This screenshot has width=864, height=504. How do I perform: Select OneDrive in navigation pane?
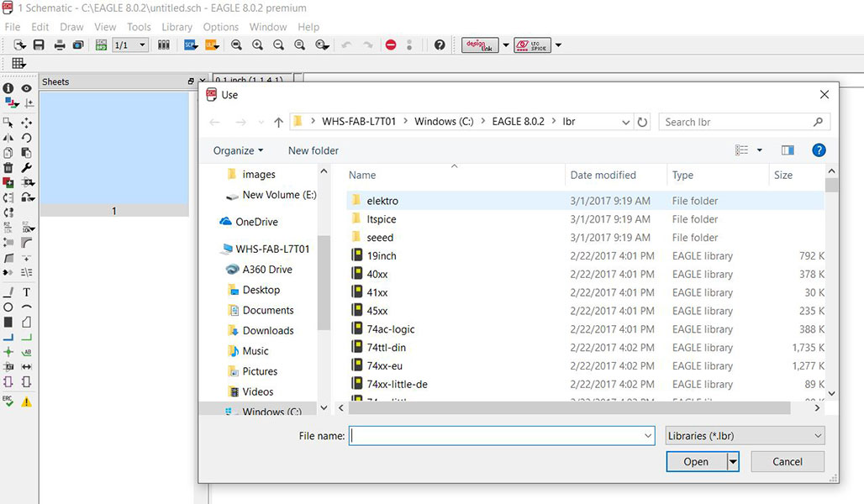(256, 222)
